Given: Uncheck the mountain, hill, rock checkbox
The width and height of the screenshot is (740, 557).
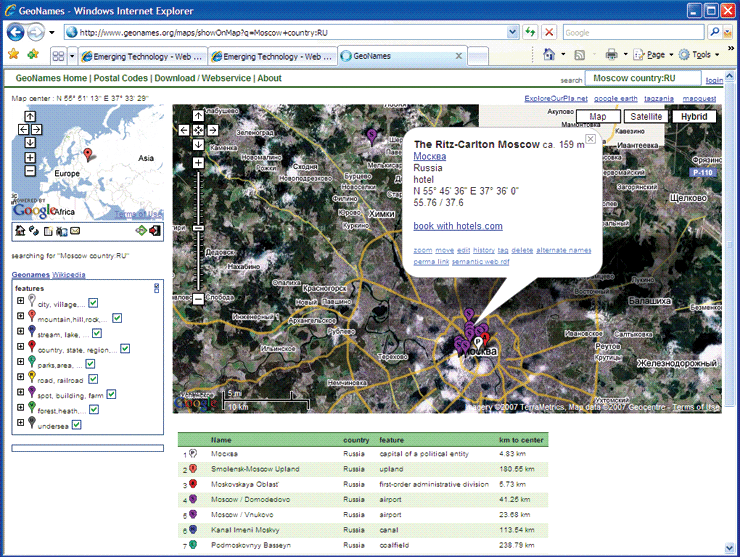Looking at the screenshot, I should tap(117, 318).
